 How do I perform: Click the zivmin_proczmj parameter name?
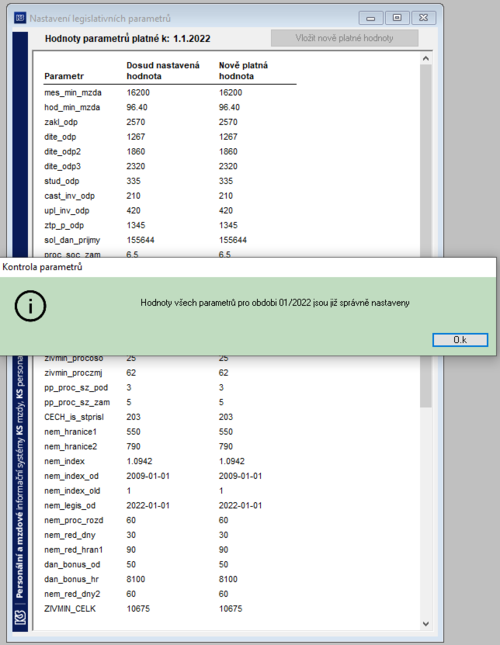tap(73, 373)
